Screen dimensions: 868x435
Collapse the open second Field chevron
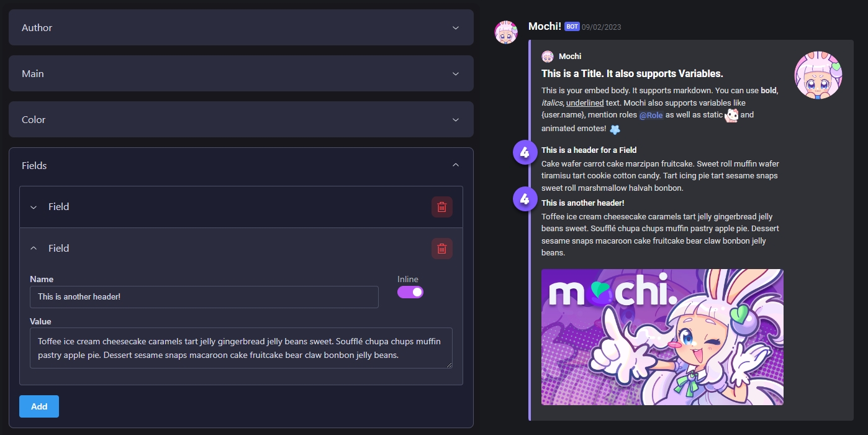pyautogui.click(x=34, y=249)
